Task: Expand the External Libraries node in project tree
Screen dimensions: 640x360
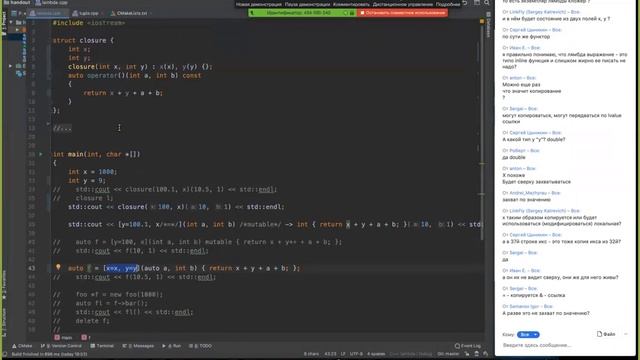Action: (11, 66)
